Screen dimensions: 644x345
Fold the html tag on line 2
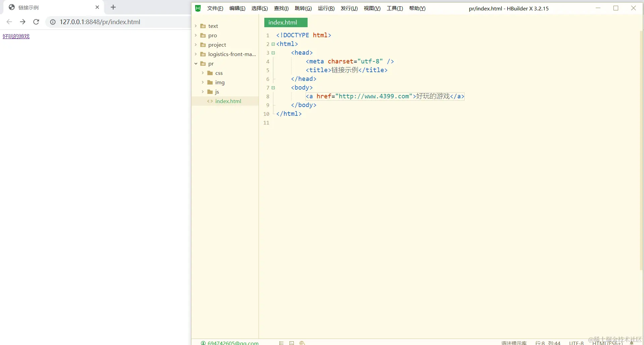click(x=273, y=44)
